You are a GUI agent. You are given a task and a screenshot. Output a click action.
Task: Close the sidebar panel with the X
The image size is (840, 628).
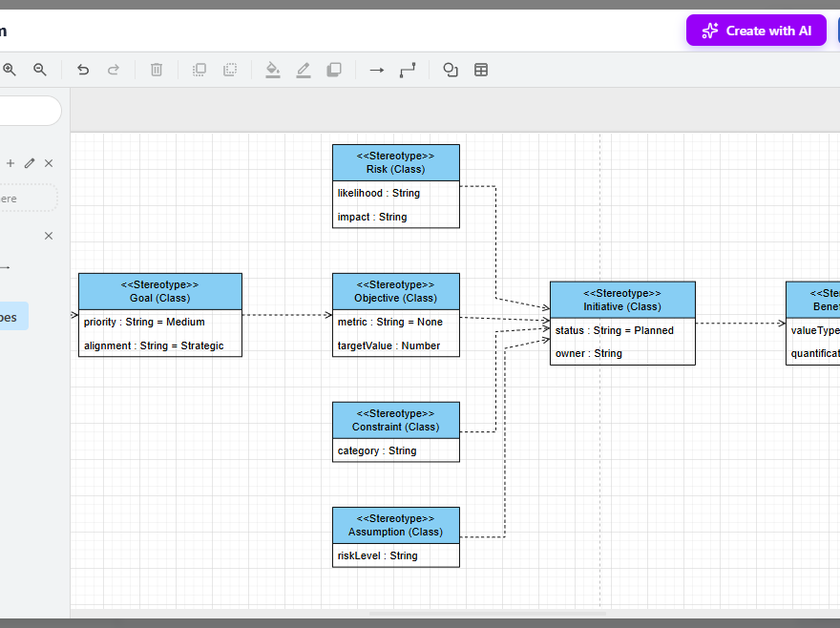[x=48, y=236]
